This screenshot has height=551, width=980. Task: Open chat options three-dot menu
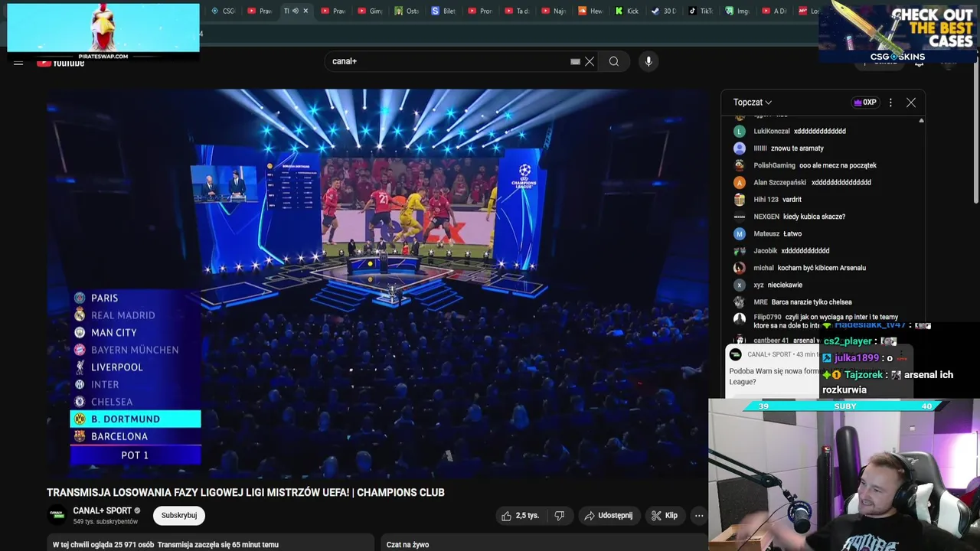click(890, 102)
